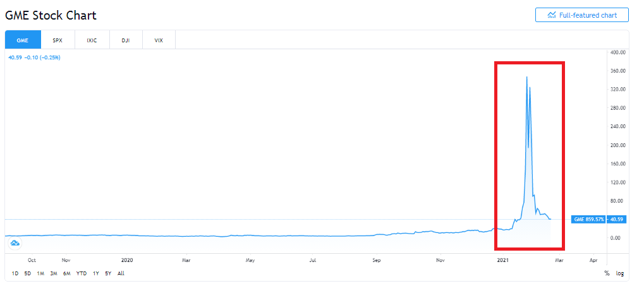Set chart range to 5D

point(28,273)
